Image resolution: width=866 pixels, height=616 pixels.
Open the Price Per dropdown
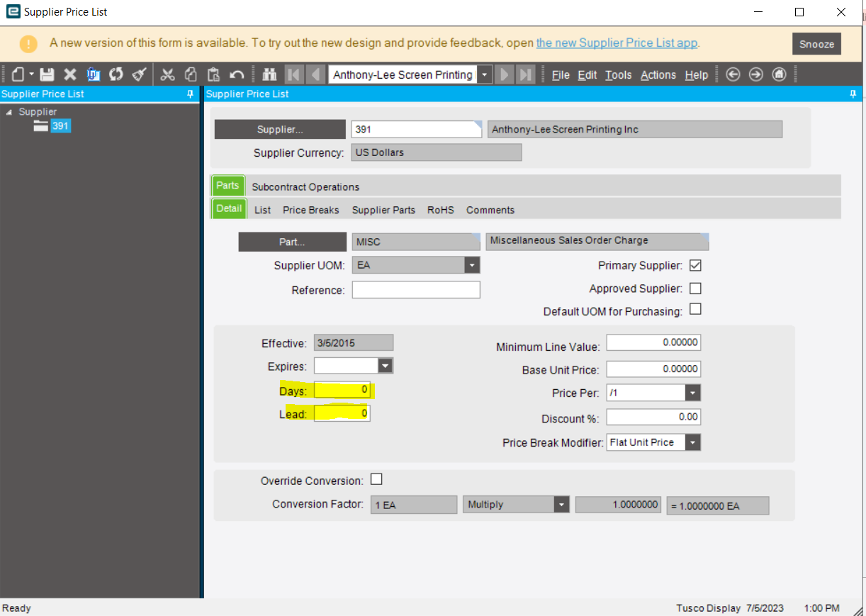point(692,393)
